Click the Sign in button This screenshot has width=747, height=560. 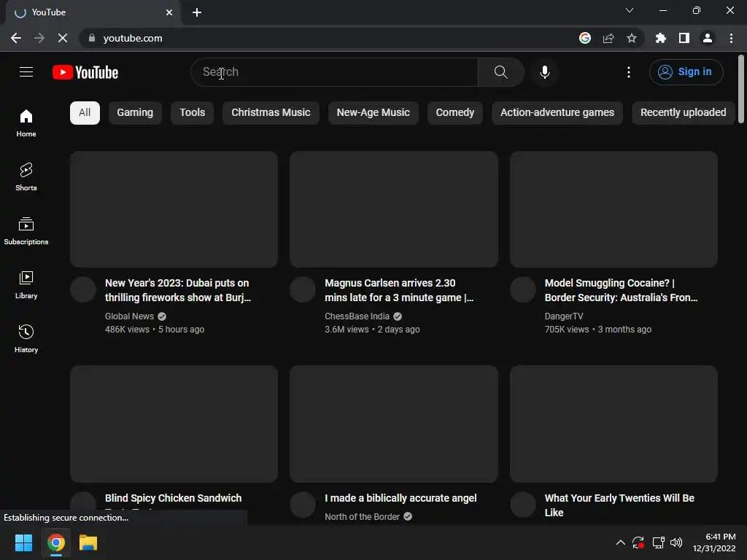point(686,72)
